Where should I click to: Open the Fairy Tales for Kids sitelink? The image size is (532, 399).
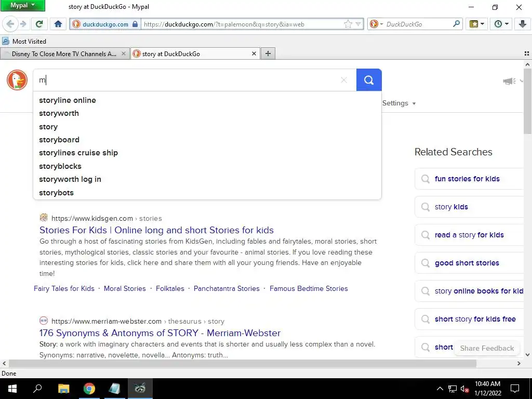pyautogui.click(x=64, y=288)
